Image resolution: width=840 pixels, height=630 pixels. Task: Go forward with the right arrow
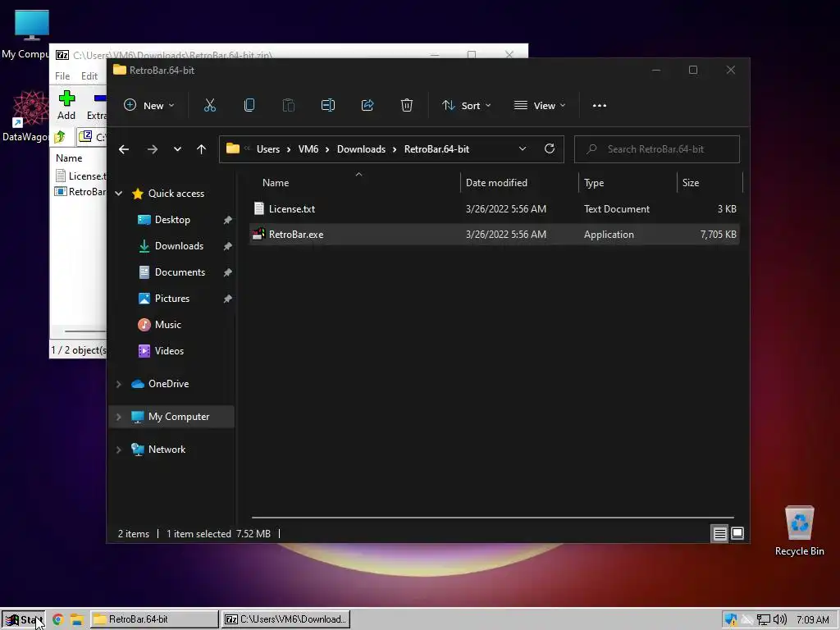click(x=152, y=149)
